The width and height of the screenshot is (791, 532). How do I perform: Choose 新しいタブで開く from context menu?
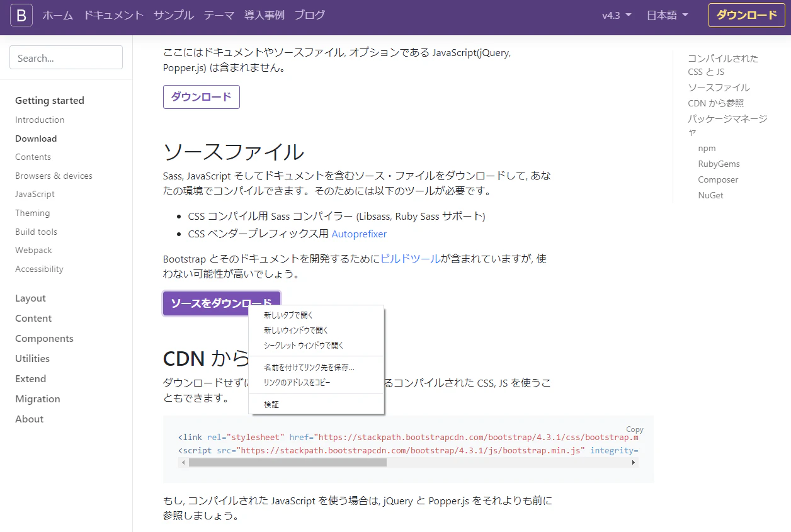316,315
